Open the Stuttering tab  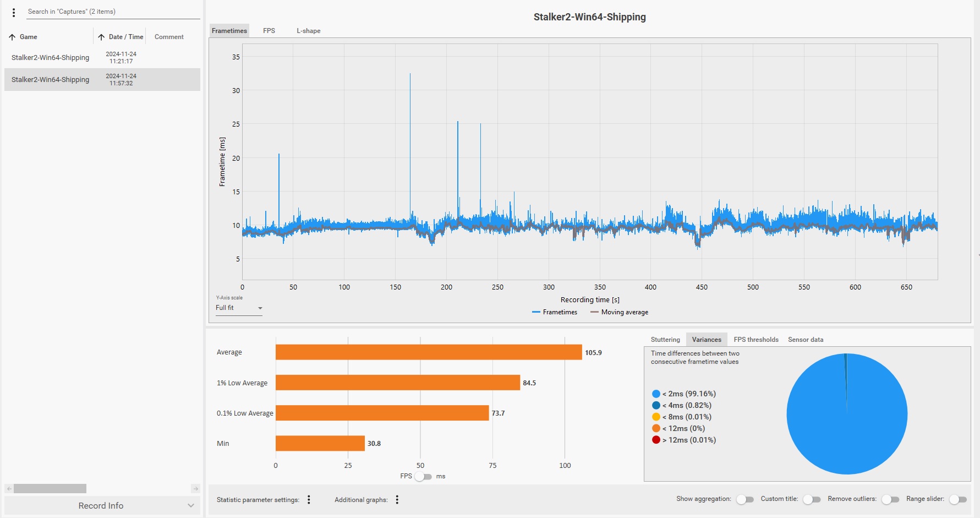(665, 340)
